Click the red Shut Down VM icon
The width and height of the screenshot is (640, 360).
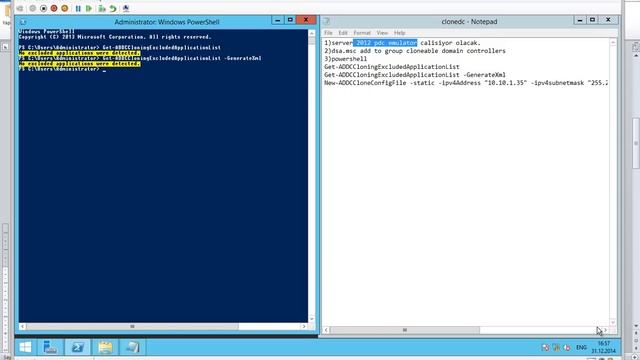(x=54, y=8)
